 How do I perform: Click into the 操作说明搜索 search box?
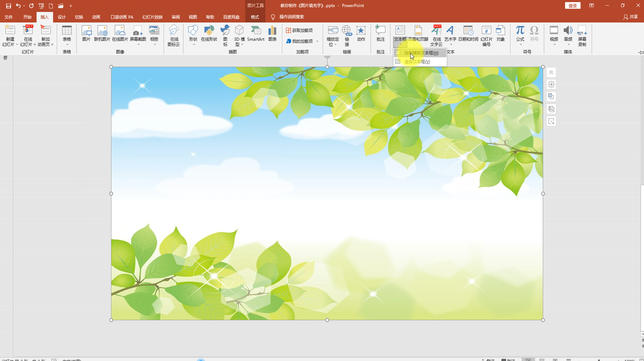[291, 17]
